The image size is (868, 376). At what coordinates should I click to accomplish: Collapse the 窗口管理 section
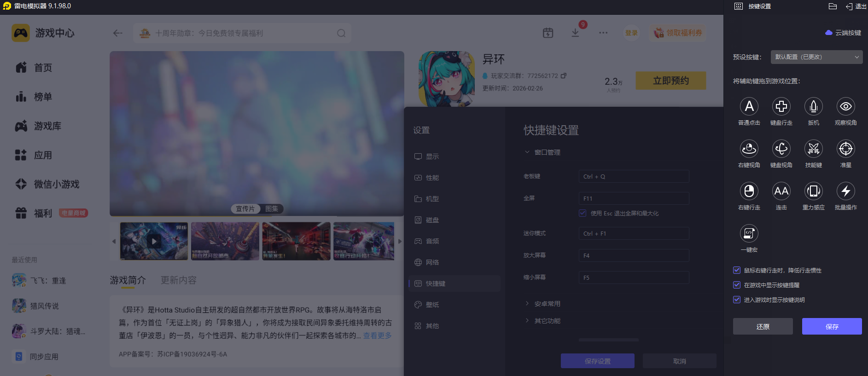(x=527, y=152)
